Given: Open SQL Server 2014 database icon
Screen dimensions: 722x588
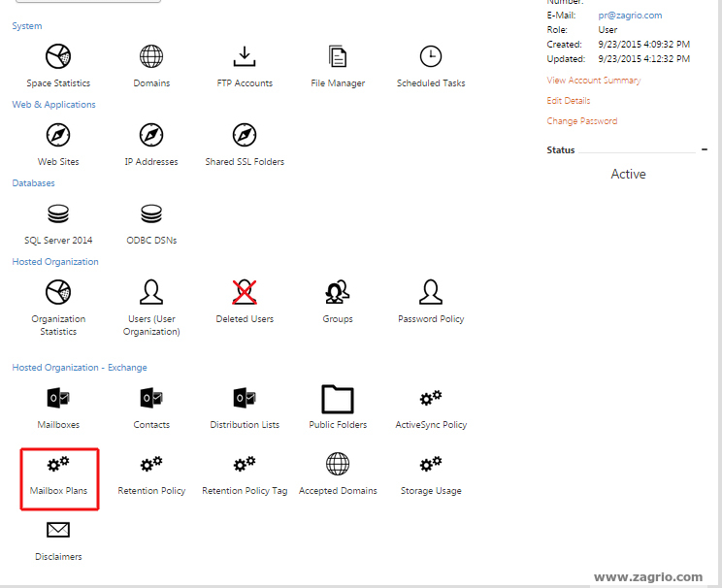Looking at the screenshot, I should (58, 213).
